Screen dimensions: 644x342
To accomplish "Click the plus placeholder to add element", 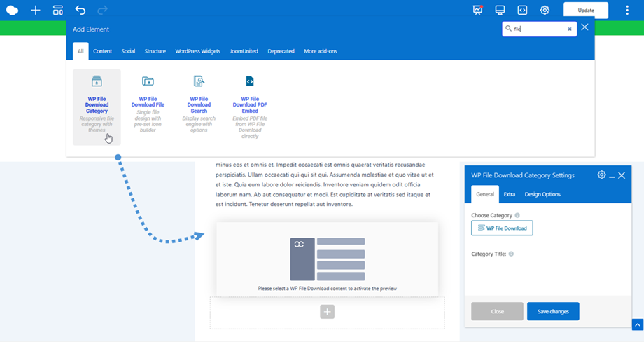I will click(x=327, y=312).
